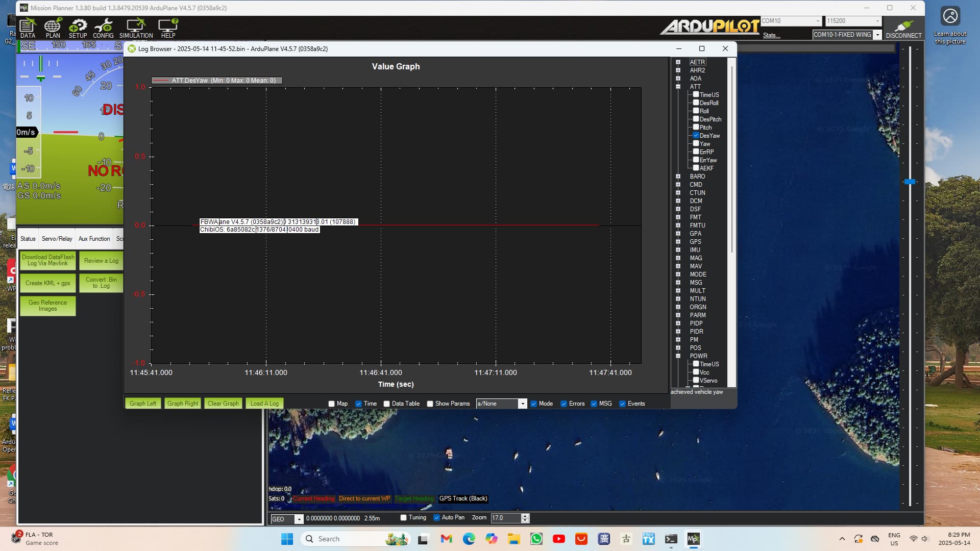Switch to the Servo/Relay tab
980x551 pixels.
point(57,239)
